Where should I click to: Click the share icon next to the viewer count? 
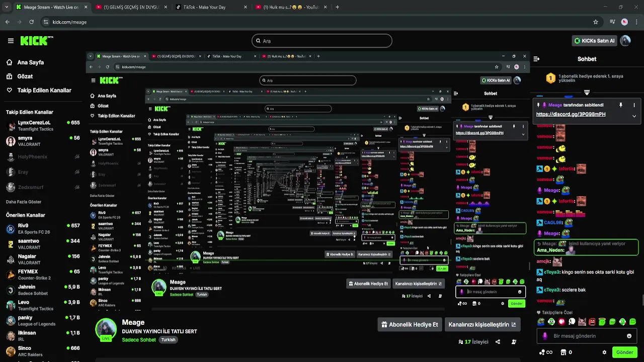point(498,342)
